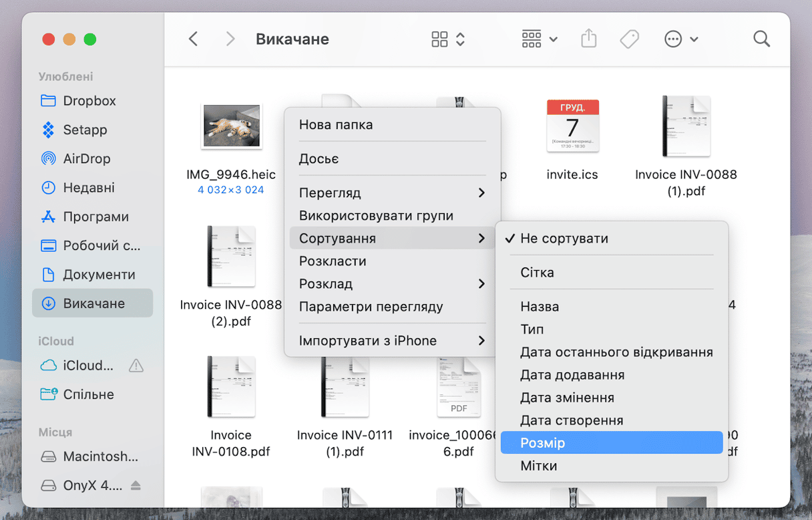812x520 pixels.
Task: Sort files by "Розмір"
Action: coord(542,443)
